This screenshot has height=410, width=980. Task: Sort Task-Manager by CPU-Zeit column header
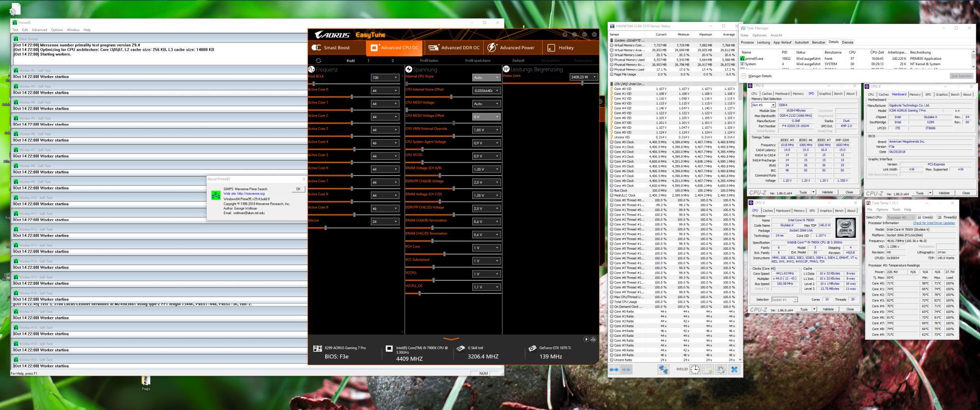point(877,52)
